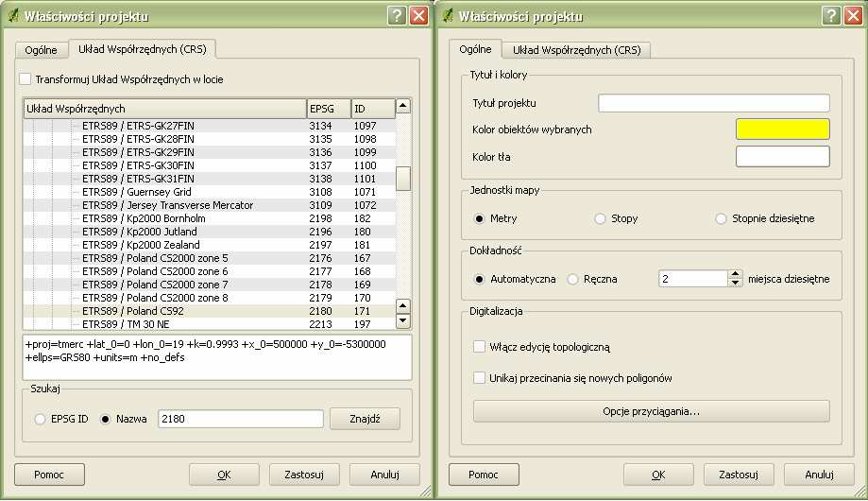Viewport: 868px width, 501px height.
Task: Select Metry map units
Action: pos(480,219)
